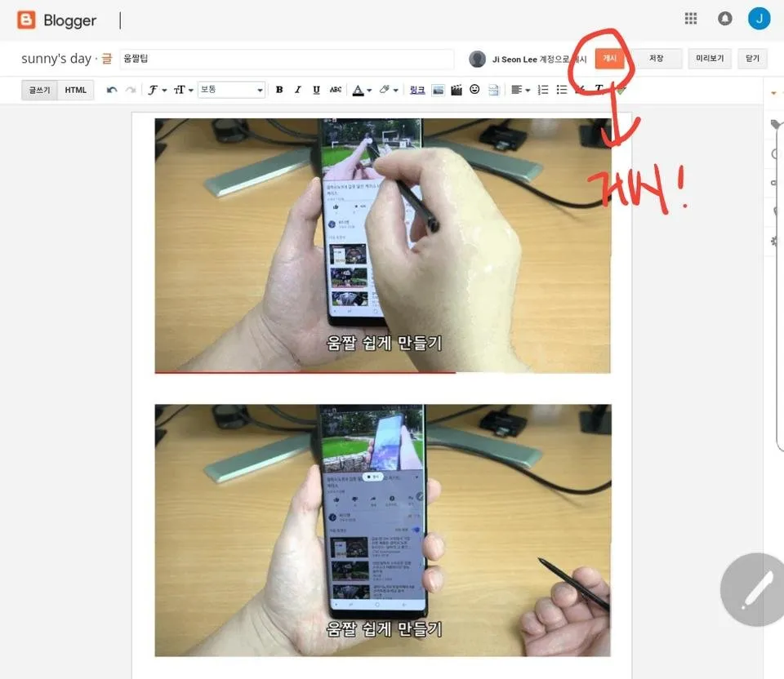Click the undo arrow icon
The width and height of the screenshot is (784, 679).
coord(112,90)
